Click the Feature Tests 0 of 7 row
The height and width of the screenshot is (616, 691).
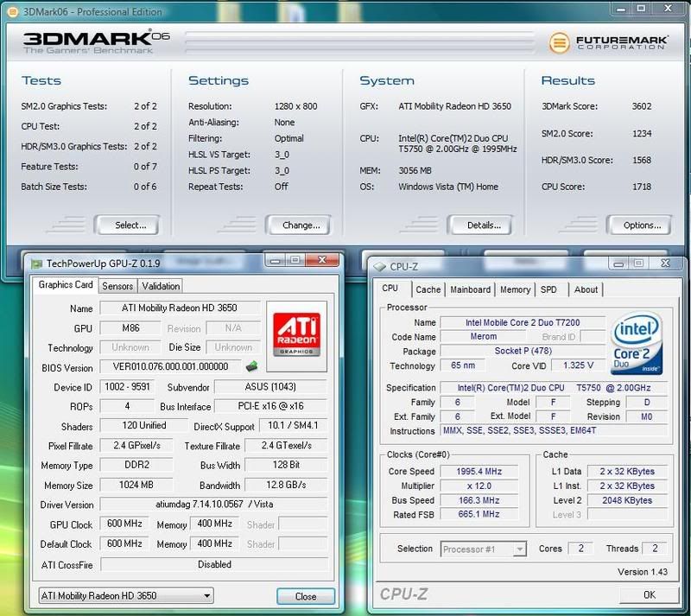click(89, 167)
